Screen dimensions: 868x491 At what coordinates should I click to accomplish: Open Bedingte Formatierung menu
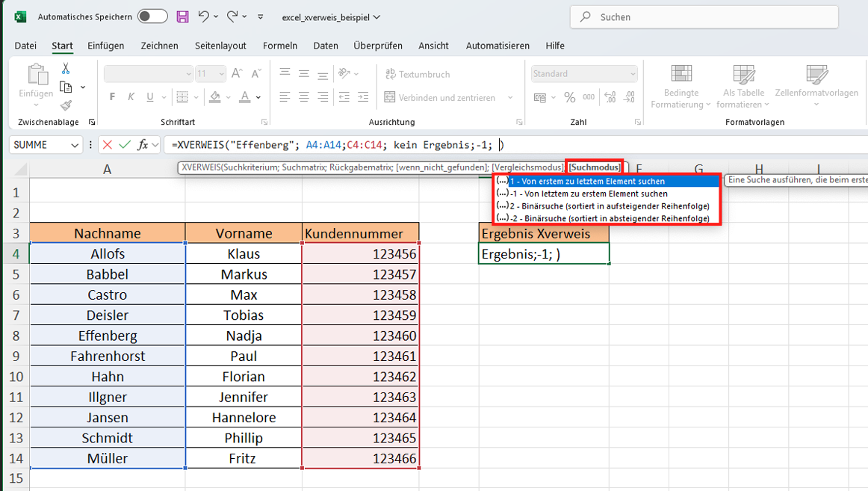click(x=681, y=86)
